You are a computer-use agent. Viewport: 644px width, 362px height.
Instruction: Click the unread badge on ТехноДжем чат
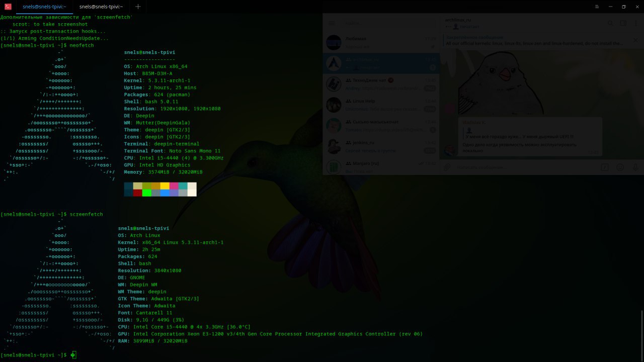(430, 88)
